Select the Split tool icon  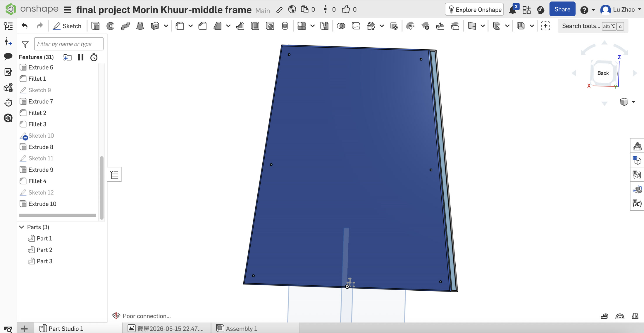pyautogui.click(x=356, y=26)
